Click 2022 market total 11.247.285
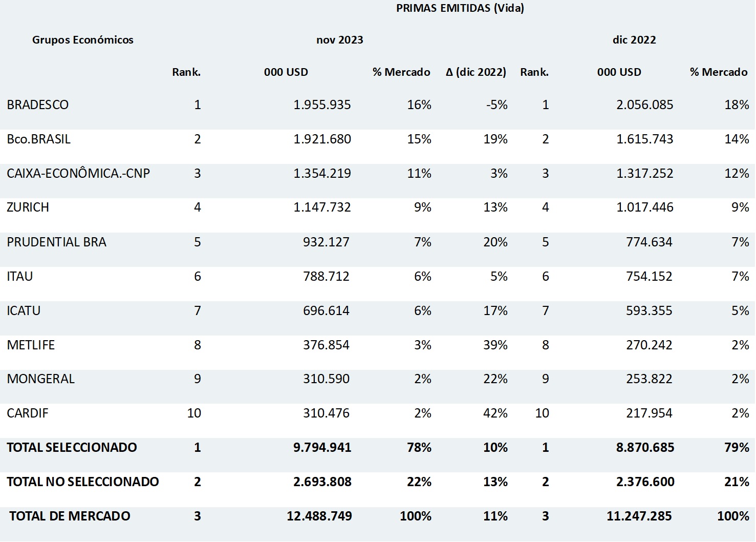This screenshot has height=542, width=756. (639, 516)
